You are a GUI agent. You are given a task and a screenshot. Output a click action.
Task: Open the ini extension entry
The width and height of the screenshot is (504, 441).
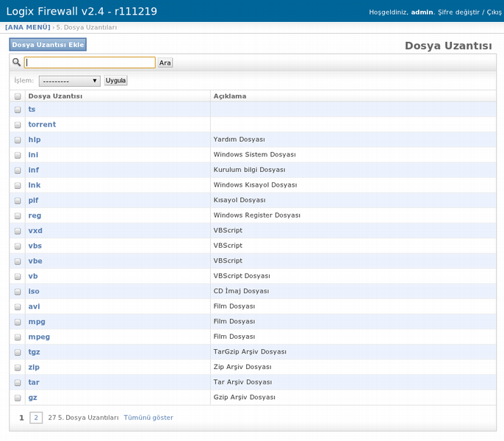(33, 155)
